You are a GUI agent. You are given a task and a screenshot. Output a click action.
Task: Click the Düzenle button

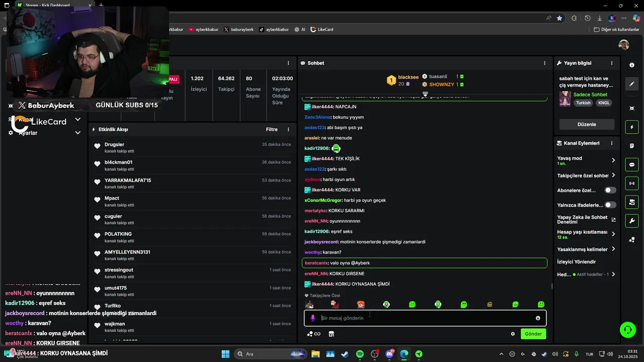click(x=587, y=124)
